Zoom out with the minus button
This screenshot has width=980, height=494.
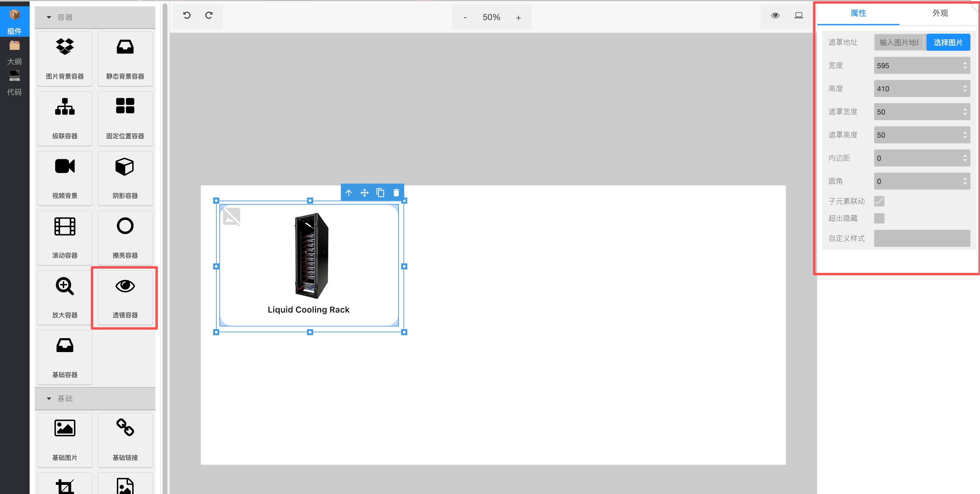point(465,17)
